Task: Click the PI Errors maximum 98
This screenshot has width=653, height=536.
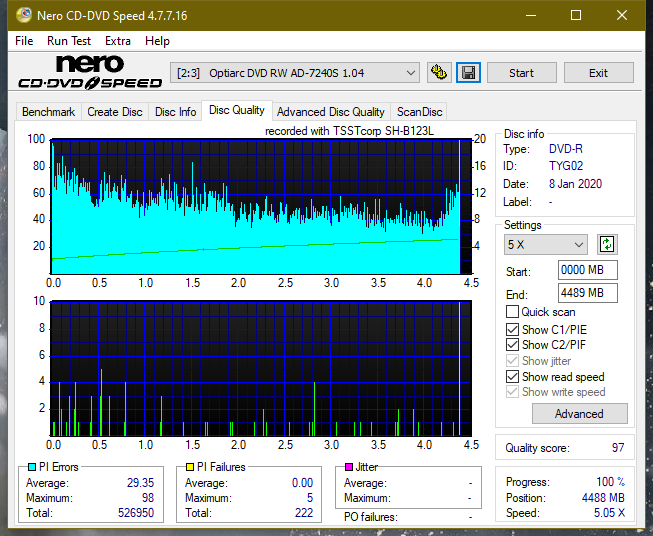Action: pyautogui.click(x=148, y=498)
